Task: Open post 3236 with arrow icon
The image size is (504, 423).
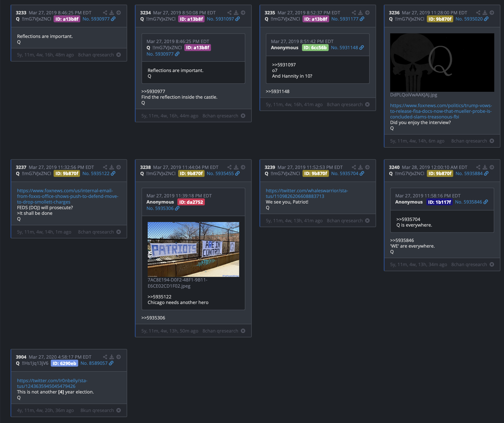Action: click(492, 13)
